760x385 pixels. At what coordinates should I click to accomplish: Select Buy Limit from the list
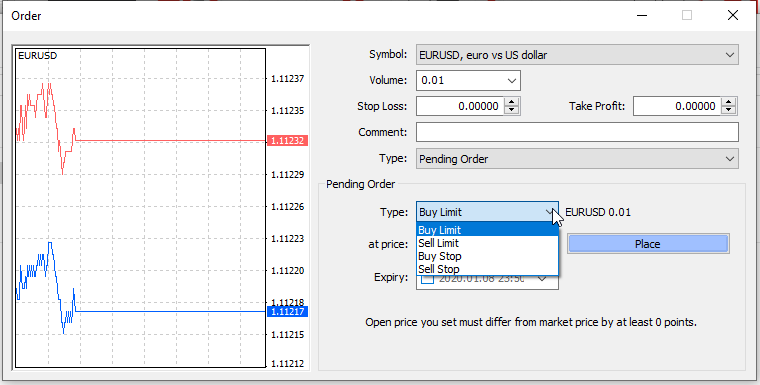coord(488,230)
